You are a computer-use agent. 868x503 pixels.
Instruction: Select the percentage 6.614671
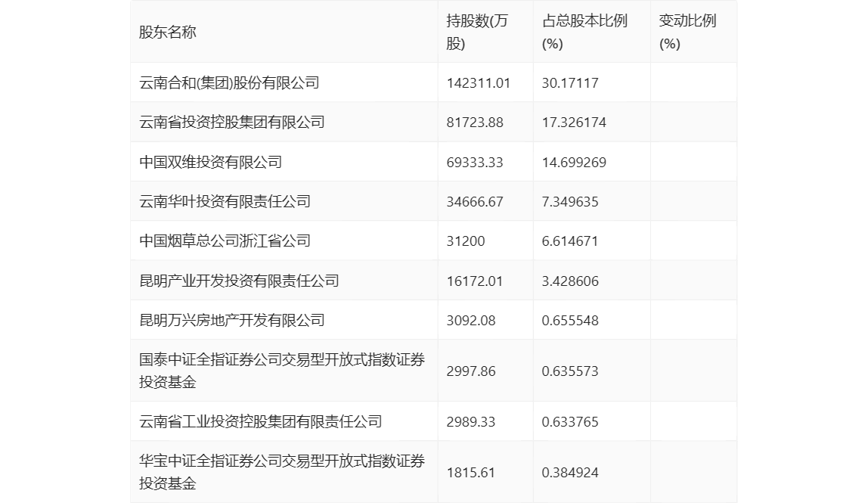coord(570,241)
